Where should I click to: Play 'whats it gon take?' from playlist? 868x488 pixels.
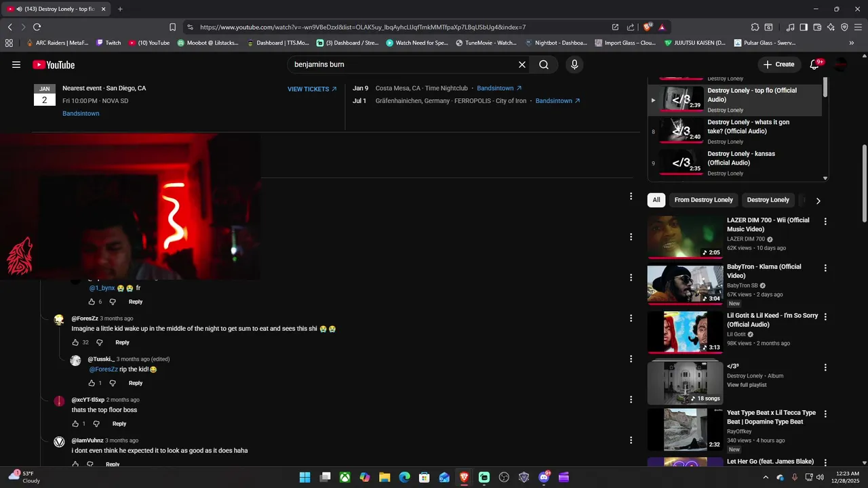pyautogui.click(x=735, y=131)
